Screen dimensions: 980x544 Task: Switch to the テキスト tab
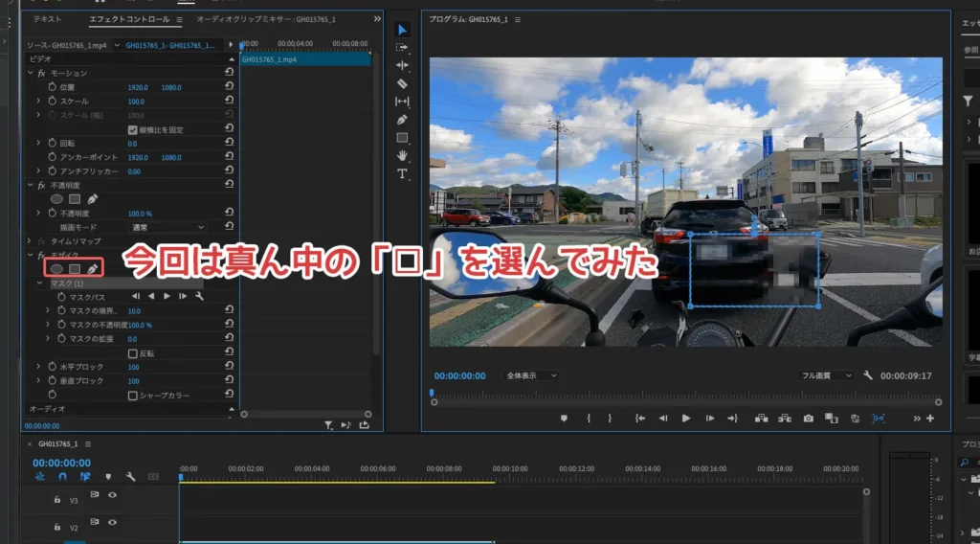click(47, 19)
